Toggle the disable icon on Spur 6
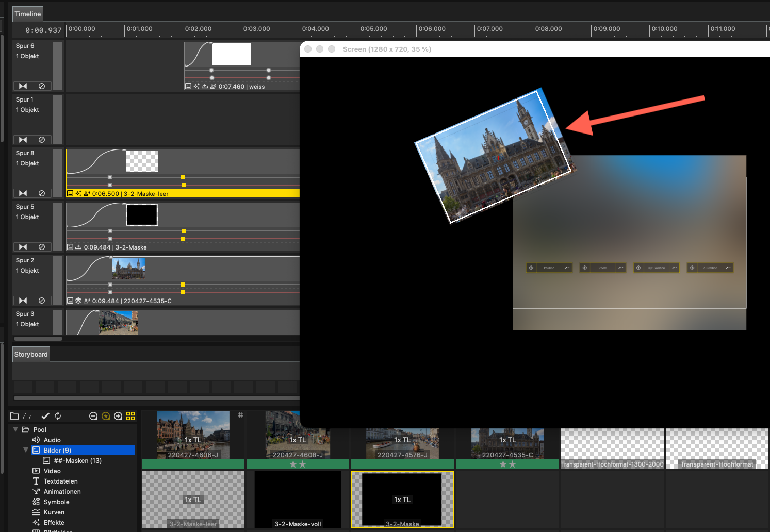Viewport: 770px width, 532px height. (42, 86)
